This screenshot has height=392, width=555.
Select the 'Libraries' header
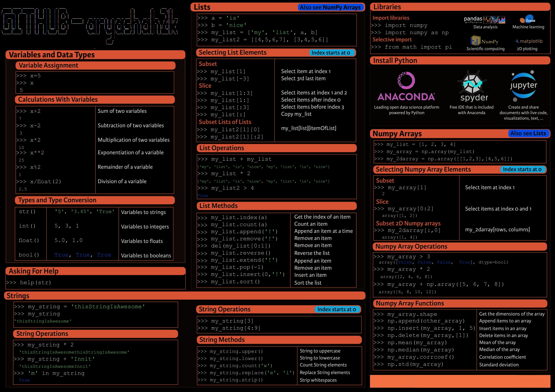point(460,7)
